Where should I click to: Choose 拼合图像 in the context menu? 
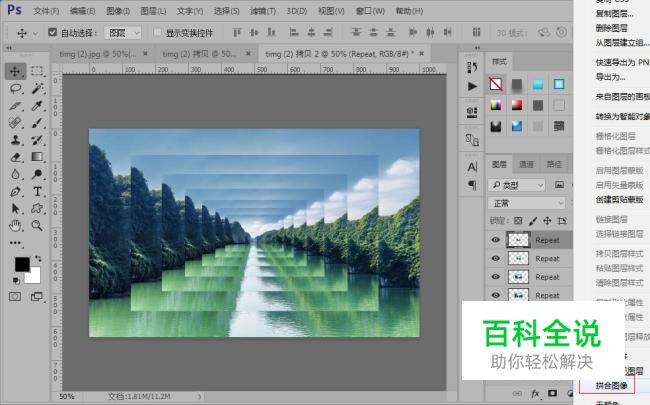(611, 386)
